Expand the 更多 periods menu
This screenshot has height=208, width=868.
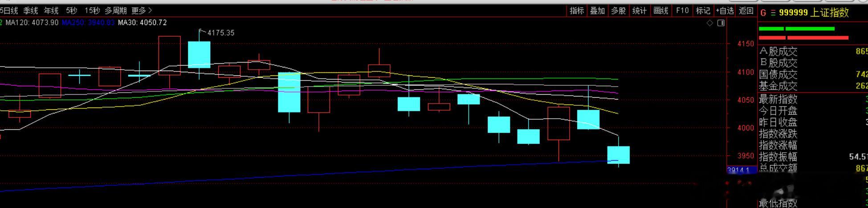click(142, 10)
